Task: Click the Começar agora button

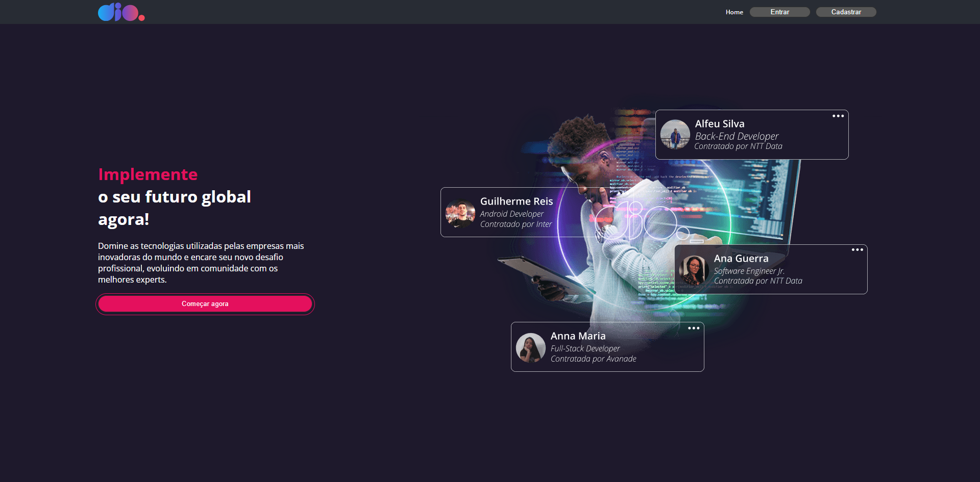Action: [205, 304]
